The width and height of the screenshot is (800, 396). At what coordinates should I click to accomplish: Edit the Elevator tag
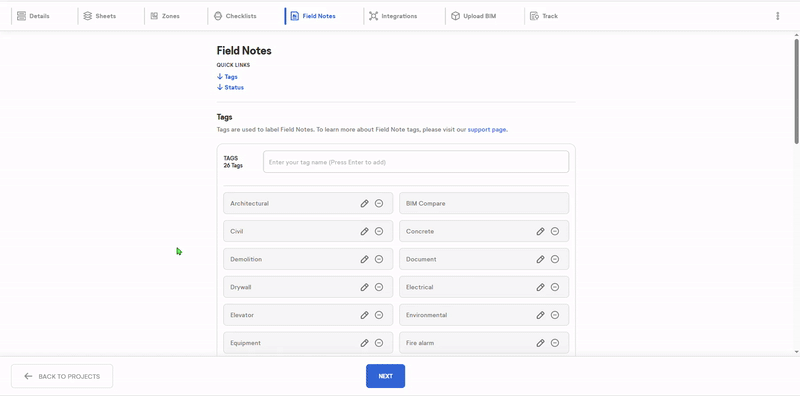tap(364, 315)
